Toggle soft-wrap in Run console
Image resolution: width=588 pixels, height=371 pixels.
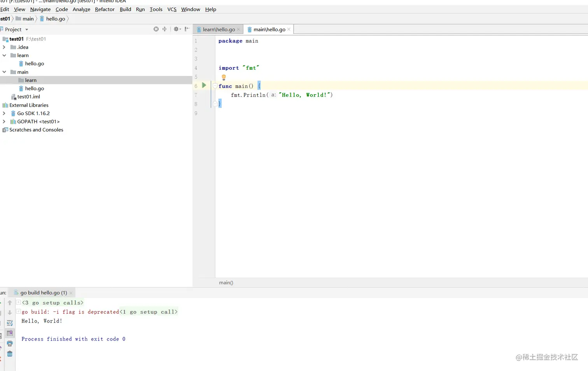coord(10,323)
